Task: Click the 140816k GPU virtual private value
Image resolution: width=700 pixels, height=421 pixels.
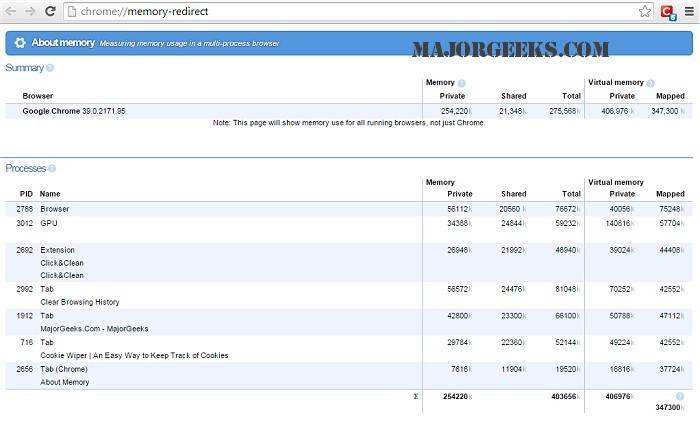Action: click(620, 223)
